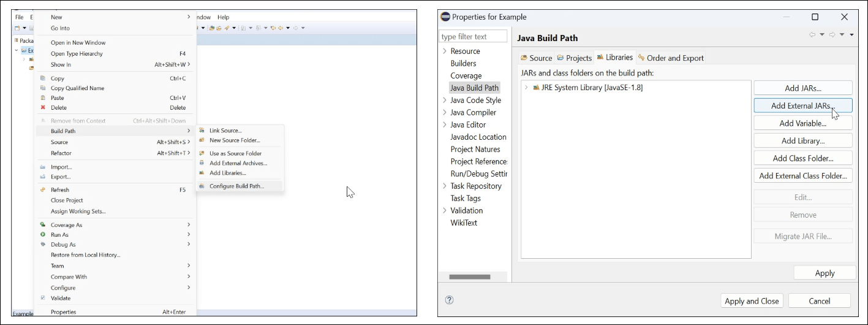Collapse the Example project in Package Explorer
The image size is (868, 325).
tap(17, 50)
